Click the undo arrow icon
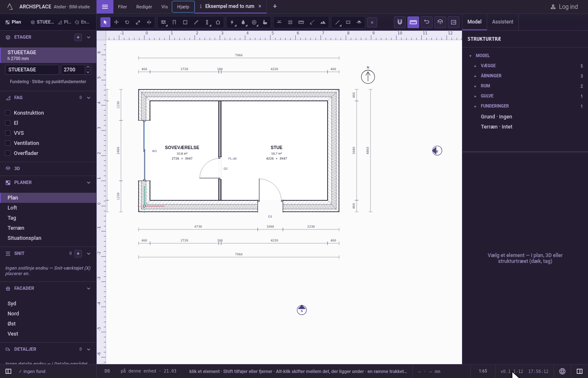Screen dimensions: 588x378 click(427, 22)
